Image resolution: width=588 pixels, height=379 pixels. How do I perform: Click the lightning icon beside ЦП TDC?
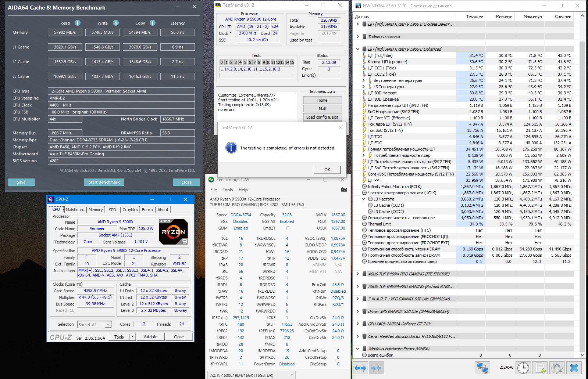[364, 137]
